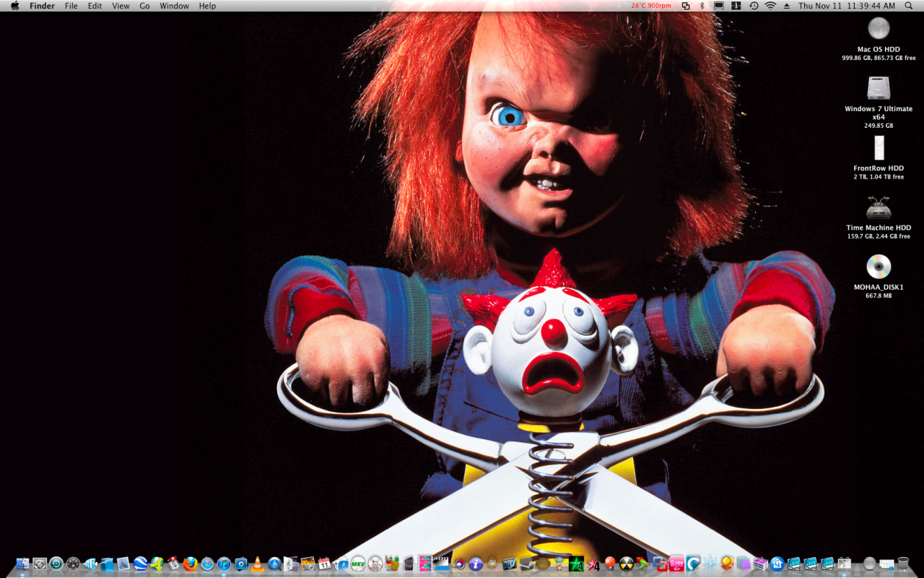Launch the striped fish app in Dock
The height and width of the screenshot is (578, 924).
(x=90, y=564)
